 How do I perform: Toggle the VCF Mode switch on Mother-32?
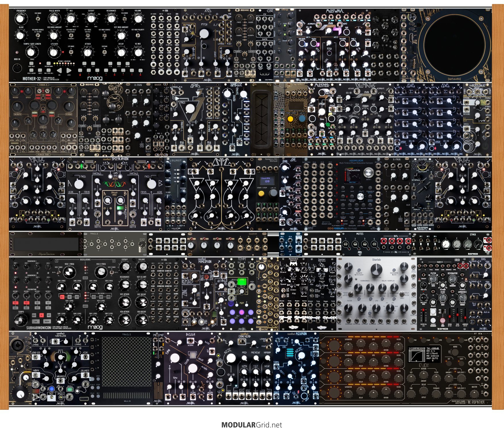click(x=88, y=35)
